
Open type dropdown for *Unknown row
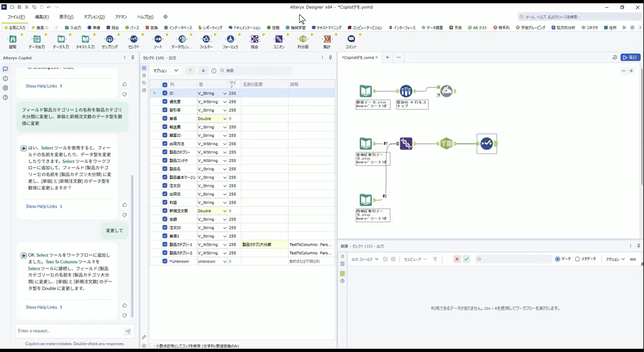pyautogui.click(x=225, y=261)
